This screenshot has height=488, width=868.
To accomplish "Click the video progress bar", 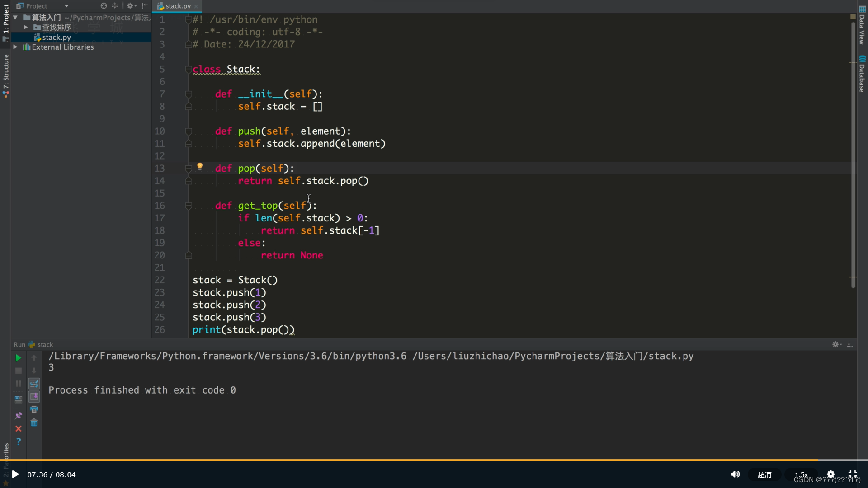I will click(x=434, y=460).
